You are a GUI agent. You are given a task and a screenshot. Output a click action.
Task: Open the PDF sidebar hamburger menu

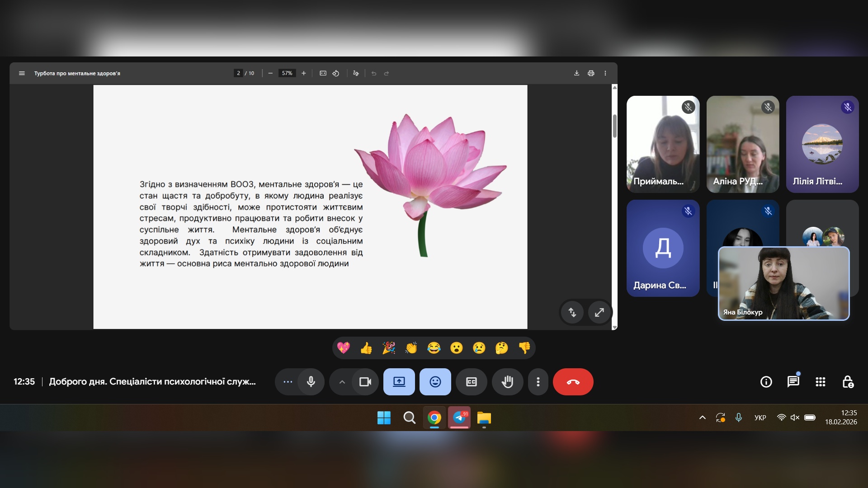[x=22, y=73]
